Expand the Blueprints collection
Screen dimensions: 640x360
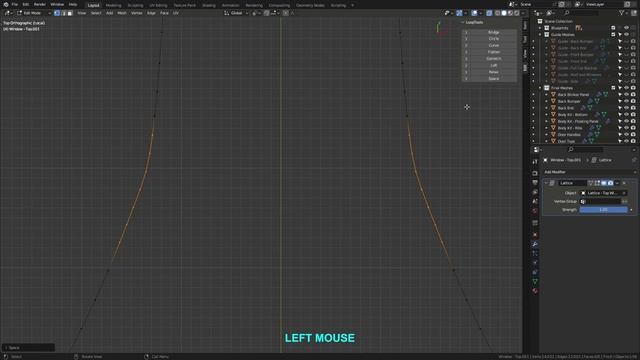tap(540, 28)
